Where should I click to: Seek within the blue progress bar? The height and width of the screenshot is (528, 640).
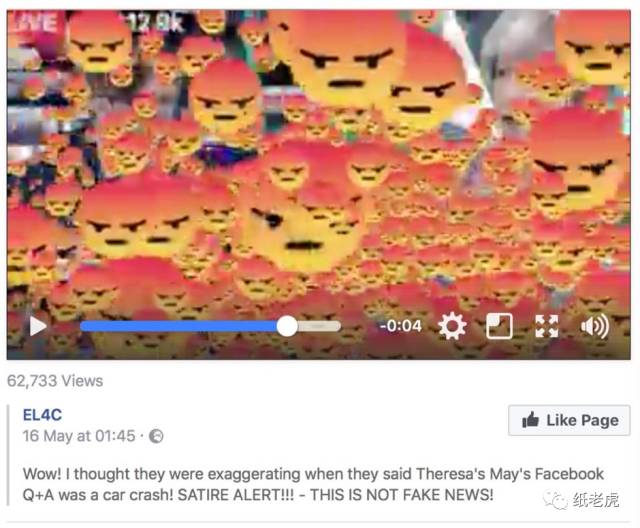pos(180,326)
